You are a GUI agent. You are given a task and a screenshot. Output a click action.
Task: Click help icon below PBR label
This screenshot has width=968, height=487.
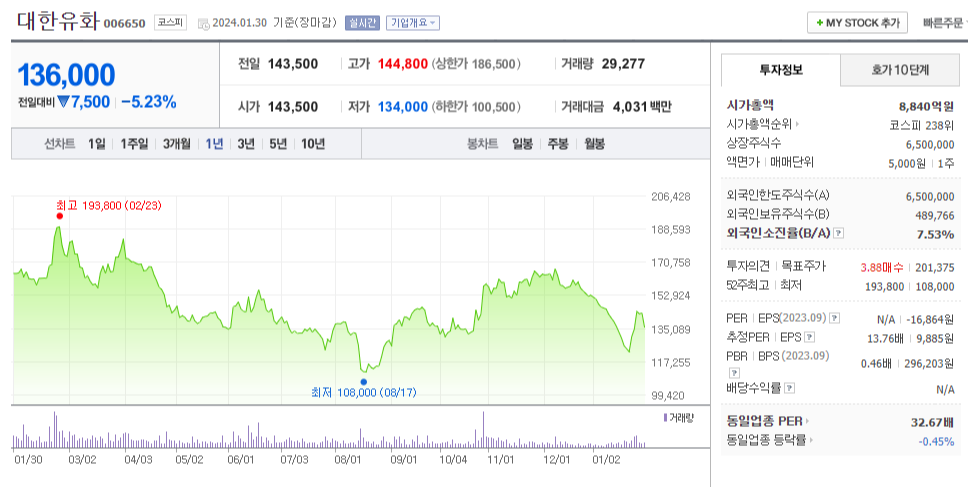(734, 373)
